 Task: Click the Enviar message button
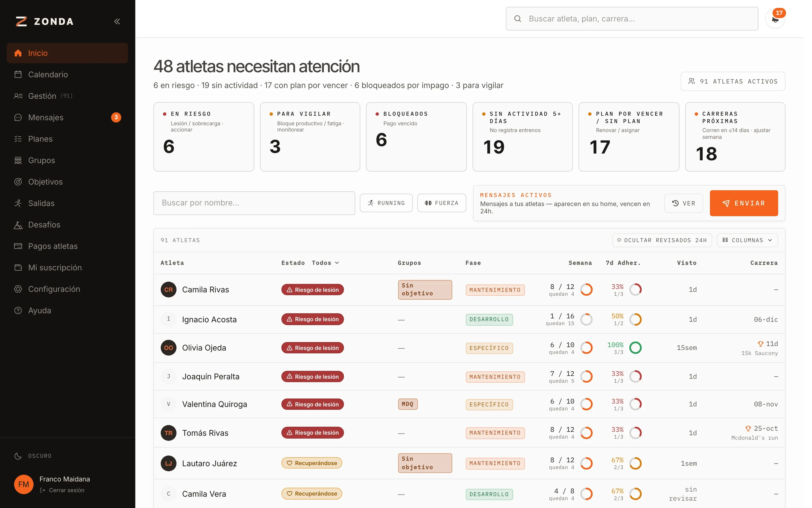tap(744, 203)
